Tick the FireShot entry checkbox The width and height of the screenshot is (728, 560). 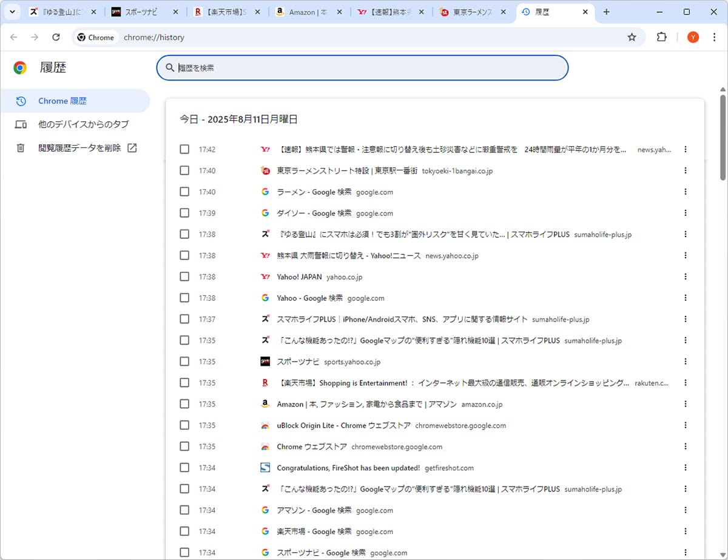coord(184,468)
